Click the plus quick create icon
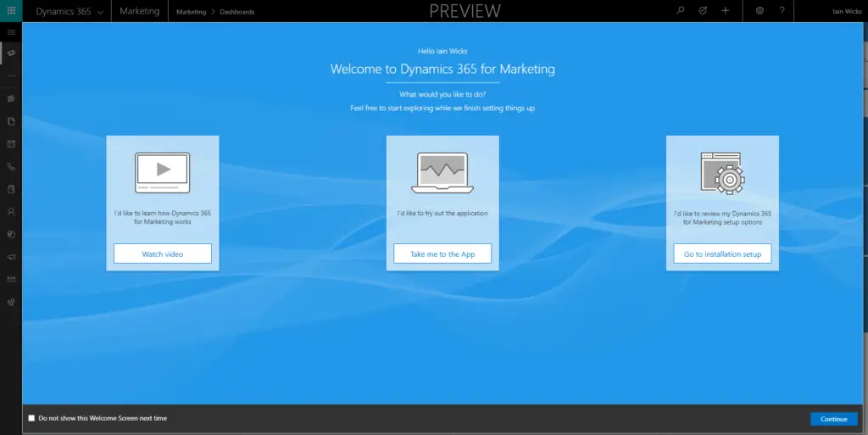This screenshot has width=868, height=435. 726,10
